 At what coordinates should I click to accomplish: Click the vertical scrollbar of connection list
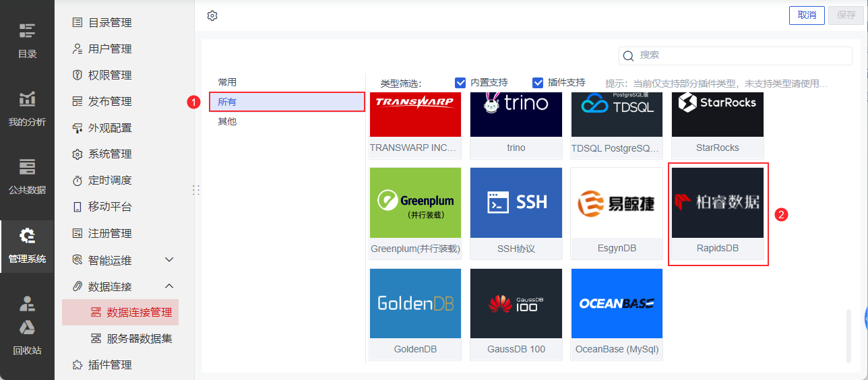(849, 336)
